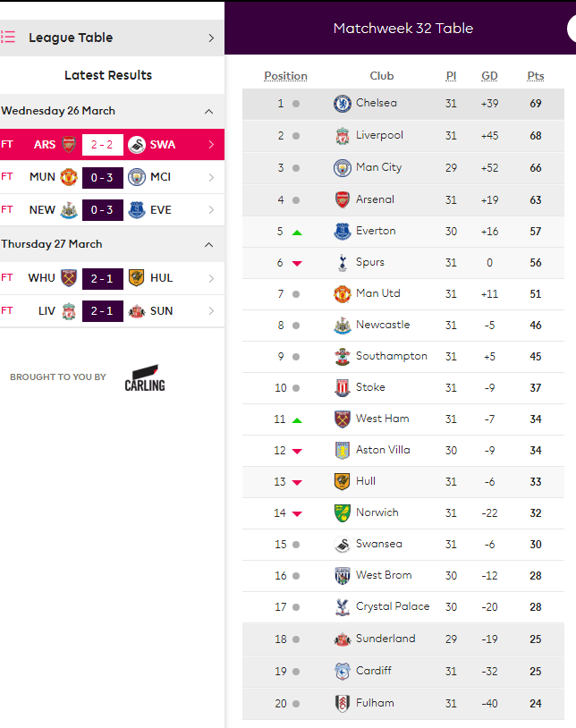This screenshot has height=728, width=576.
Task: Select the Man City badge in table
Action: [343, 168]
